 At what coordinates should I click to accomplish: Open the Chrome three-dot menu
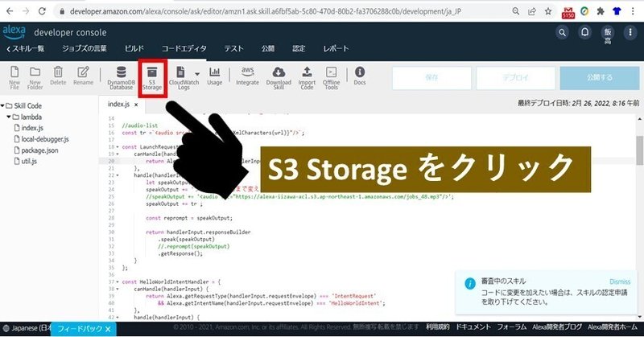[x=633, y=11]
